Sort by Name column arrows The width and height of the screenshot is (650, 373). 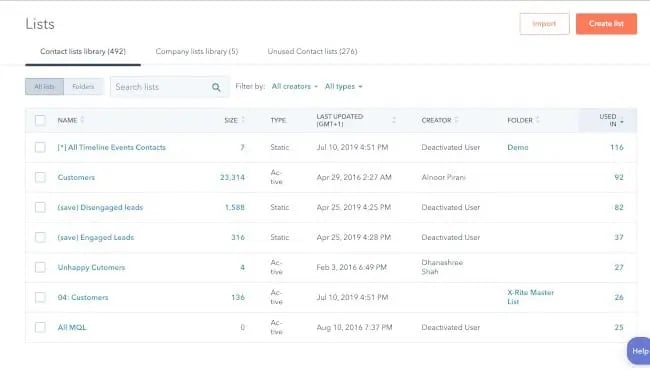pos(82,120)
